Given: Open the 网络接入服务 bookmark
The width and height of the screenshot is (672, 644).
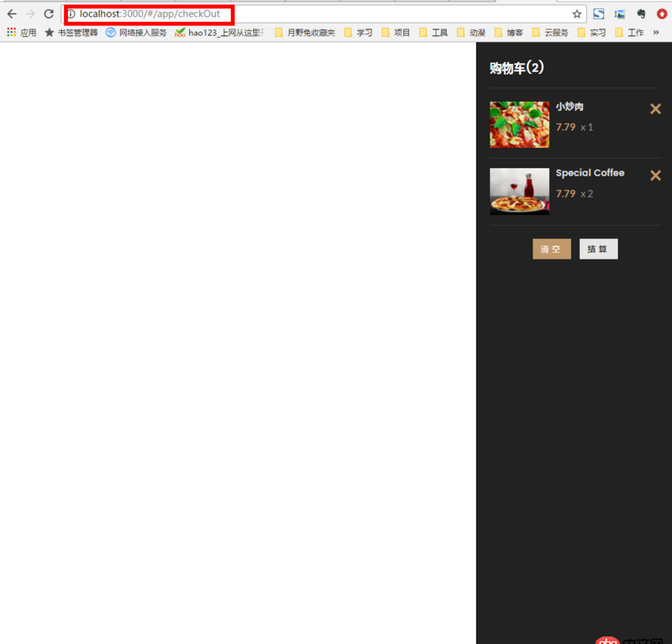Looking at the screenshot, I should click(136, 33).
